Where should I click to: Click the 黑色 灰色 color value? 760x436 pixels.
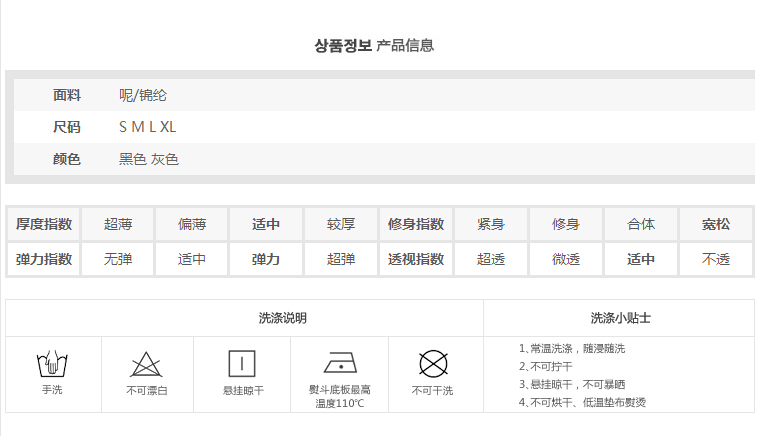(x=148, y=159)
